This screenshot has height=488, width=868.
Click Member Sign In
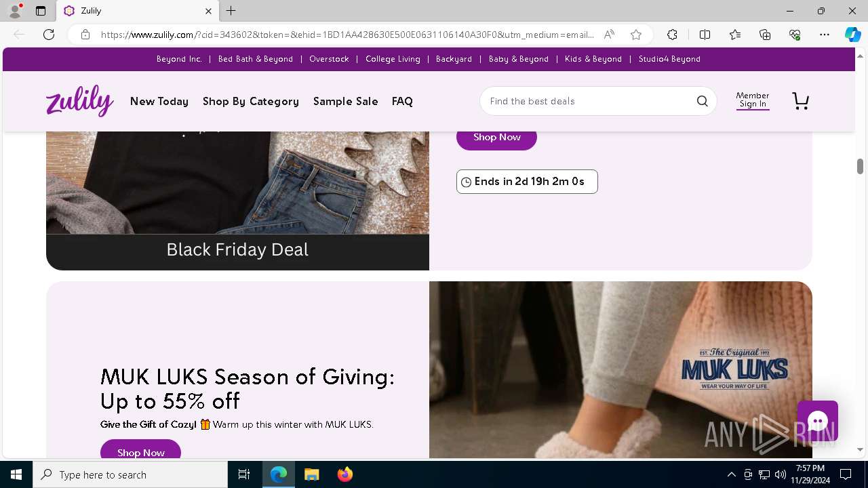(753, 100)
